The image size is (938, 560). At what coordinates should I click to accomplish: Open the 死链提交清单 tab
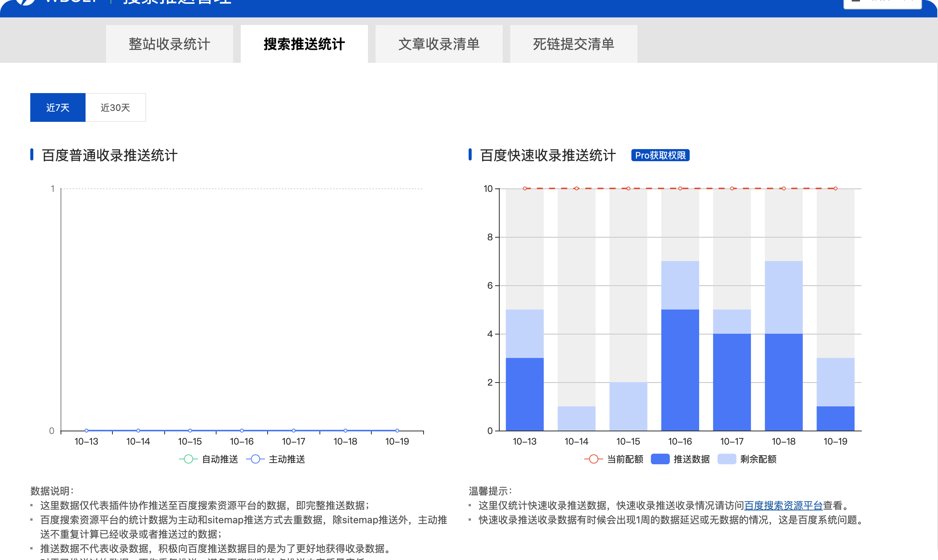coord(573,44)
